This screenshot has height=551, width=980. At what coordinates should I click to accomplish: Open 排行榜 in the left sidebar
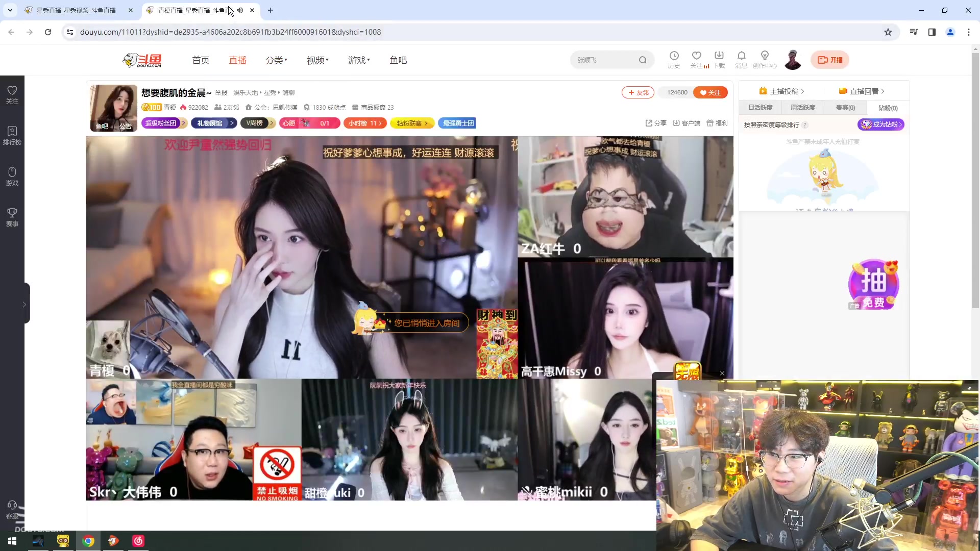coord(12,136)
